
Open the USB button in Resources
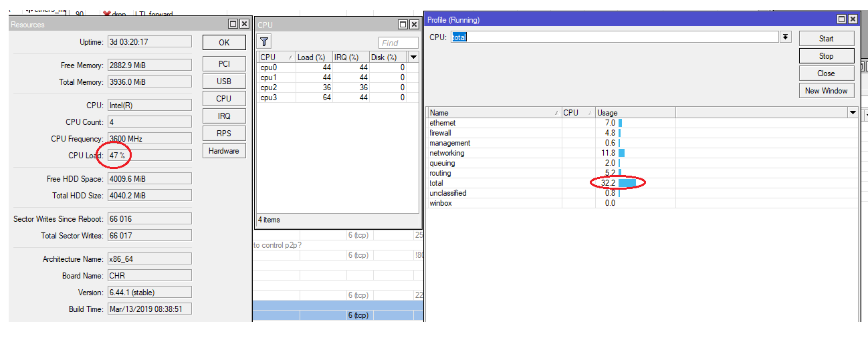click(x=224, y=81)
